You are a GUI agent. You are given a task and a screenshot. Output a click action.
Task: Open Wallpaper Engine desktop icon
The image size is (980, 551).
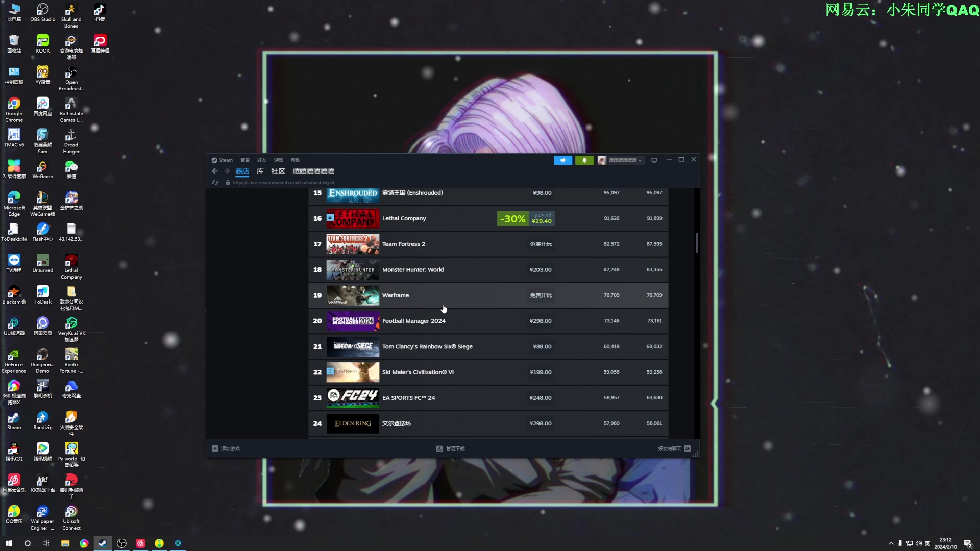pos(43,518)
